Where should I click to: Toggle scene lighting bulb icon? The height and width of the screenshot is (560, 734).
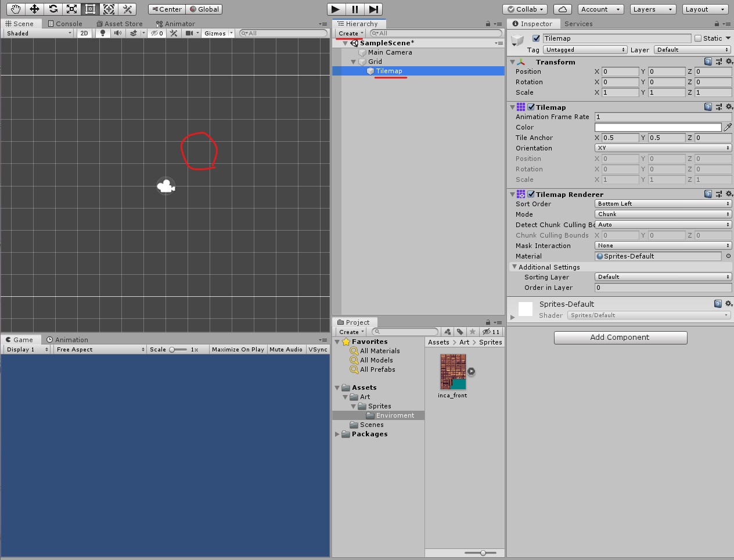(103, 33)
